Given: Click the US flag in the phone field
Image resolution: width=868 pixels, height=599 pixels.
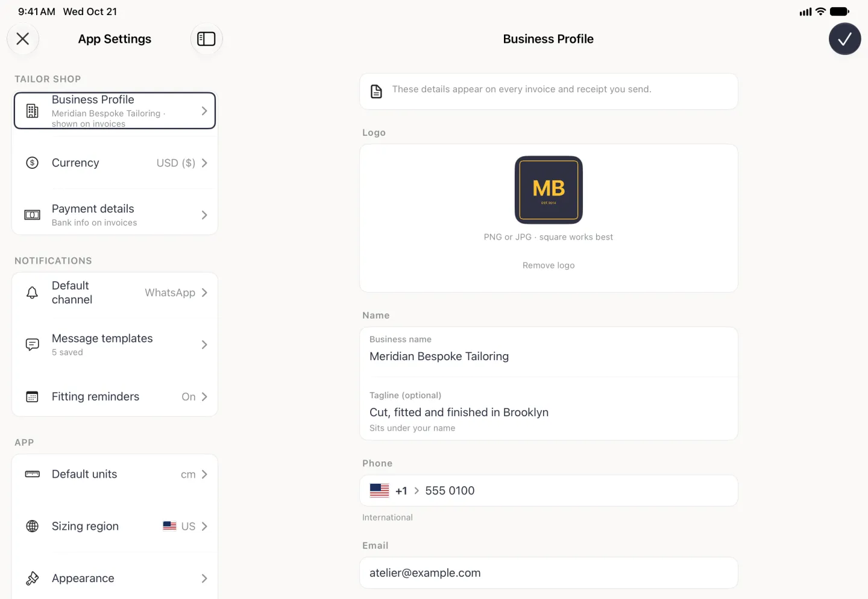Looking at the screenshot, I should click(x=379, y=490).
